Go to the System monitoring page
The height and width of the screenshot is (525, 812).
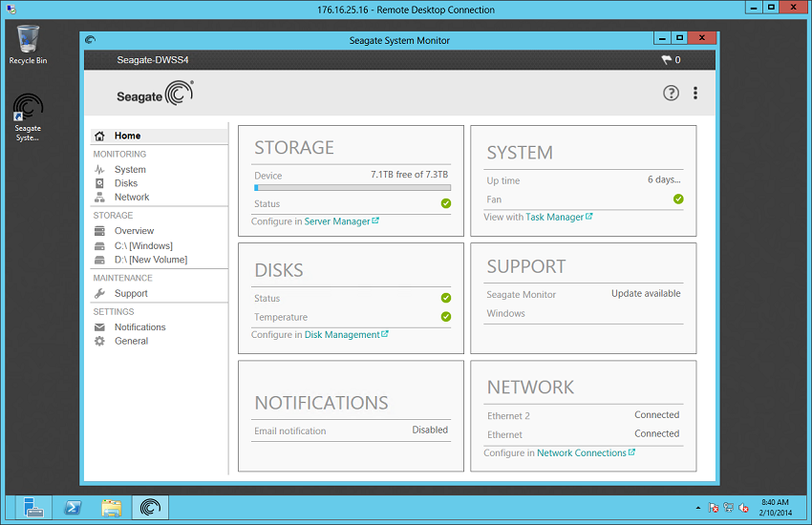(x=130, y=170)
